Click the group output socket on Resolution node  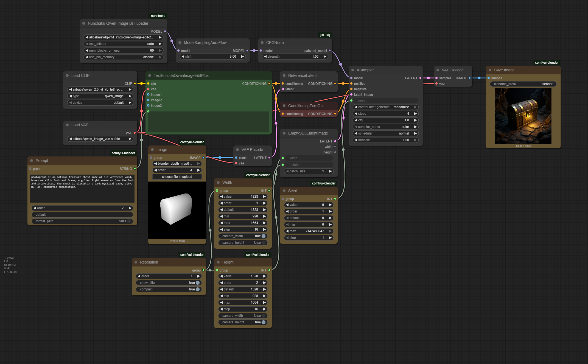tap(203, 270)
